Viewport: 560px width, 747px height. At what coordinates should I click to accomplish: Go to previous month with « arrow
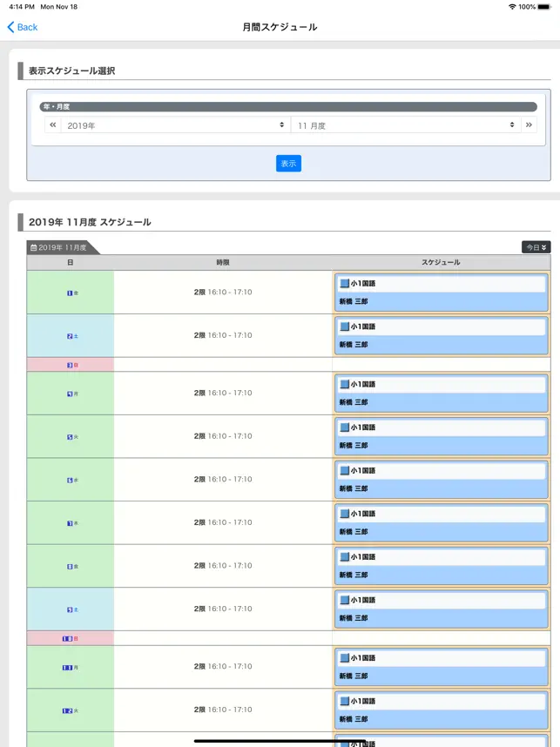click(53, 124)
